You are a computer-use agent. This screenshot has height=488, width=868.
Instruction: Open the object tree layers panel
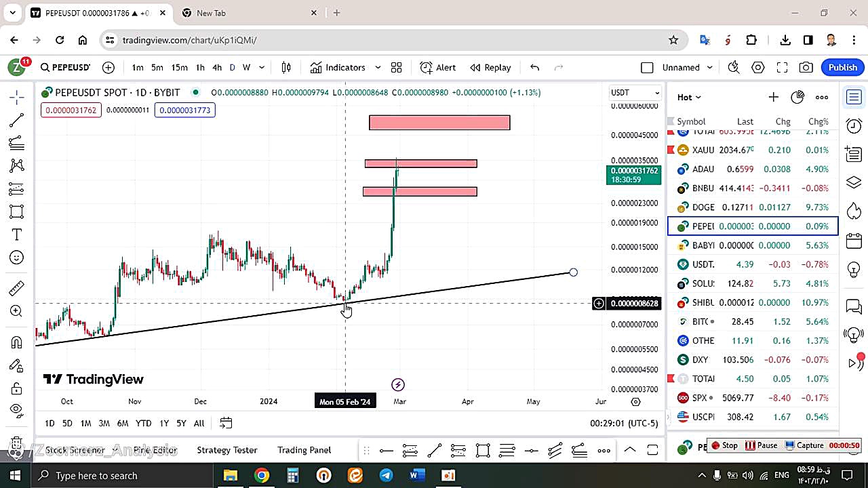click(x=854, y=183)
